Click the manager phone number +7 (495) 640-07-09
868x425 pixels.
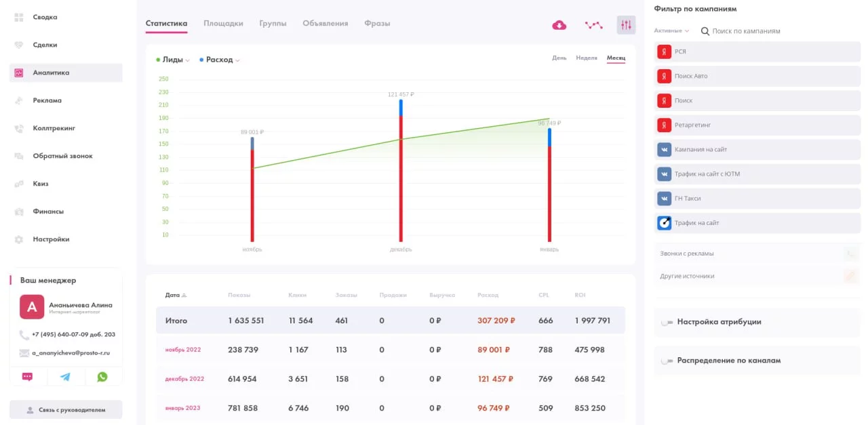pos(73,334)
